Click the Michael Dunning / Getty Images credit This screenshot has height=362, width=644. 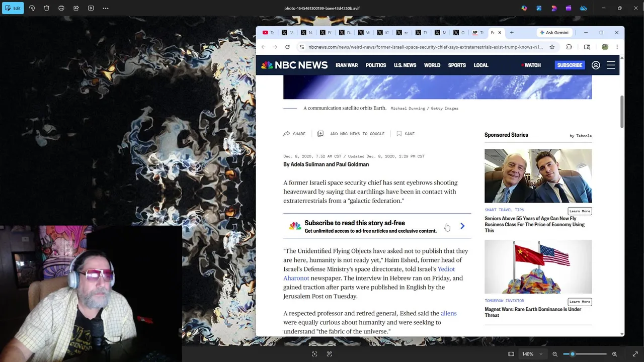(424, 108)
